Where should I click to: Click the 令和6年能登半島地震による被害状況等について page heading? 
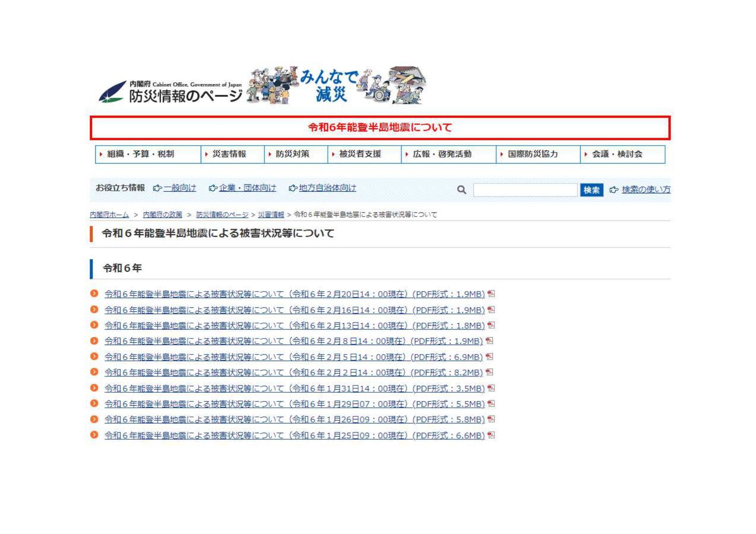coord(218,233)
